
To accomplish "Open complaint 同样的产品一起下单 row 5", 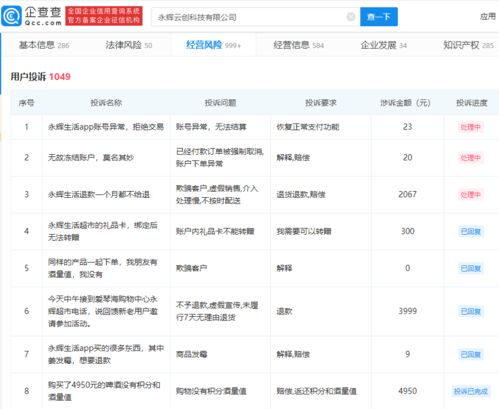I will pyautogui.click(x=103, y=268).
